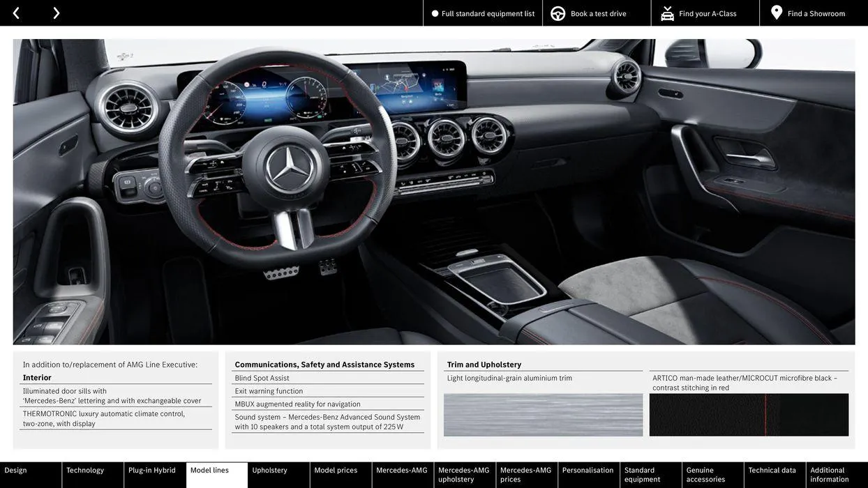Click the car seat A-Class icon
Viewport: 868px width, 488px height.
(x=667, y=13)
